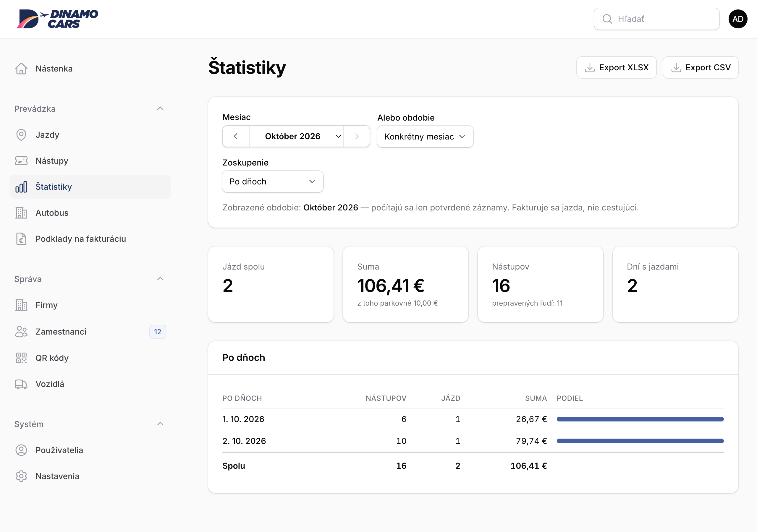Click the Autobus building icon
The height and width of the screenshot is (532, 757).
point(21,213)
